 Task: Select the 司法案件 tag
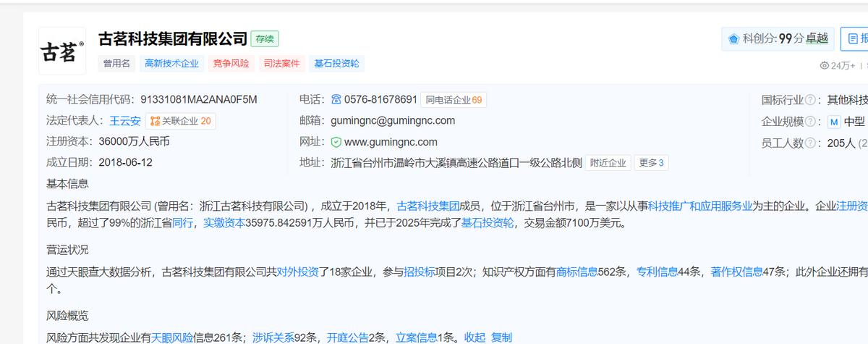point(281,64)
